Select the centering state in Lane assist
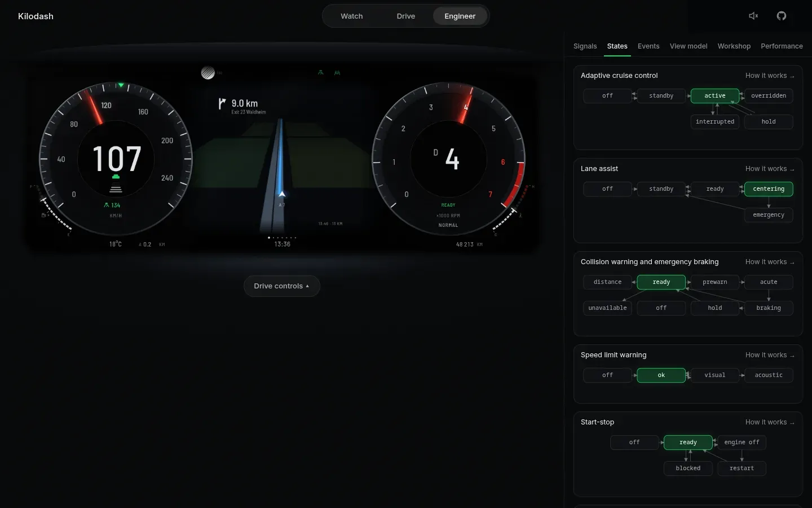Viewport: 812px width, 508px height. (x=769, y=189)
